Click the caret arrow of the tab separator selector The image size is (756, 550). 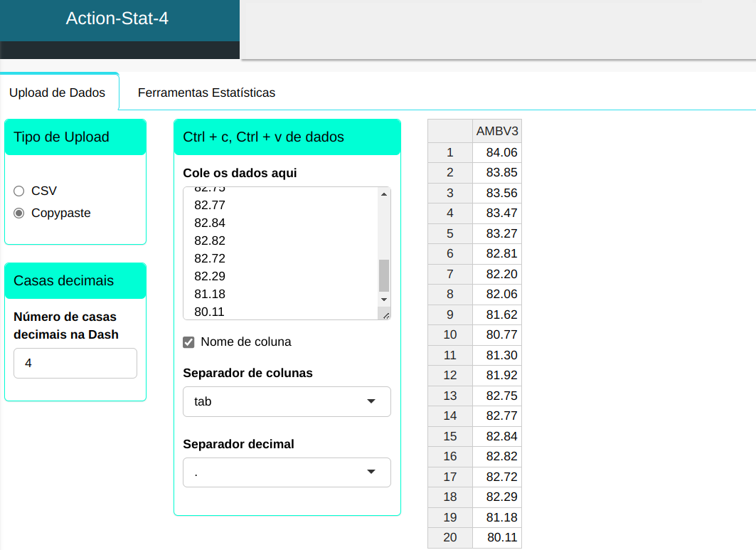point(371,401)
